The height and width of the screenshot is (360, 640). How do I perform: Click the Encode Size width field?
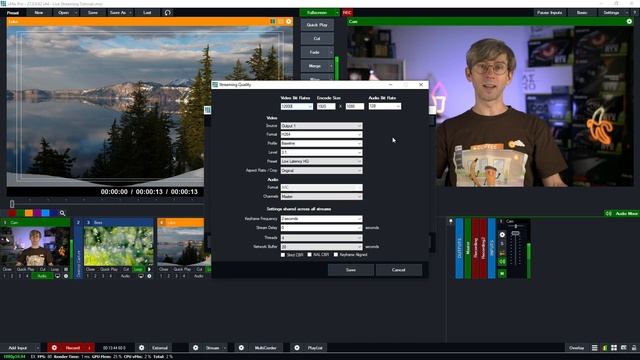pyautogui.click(x=326, y=107)
